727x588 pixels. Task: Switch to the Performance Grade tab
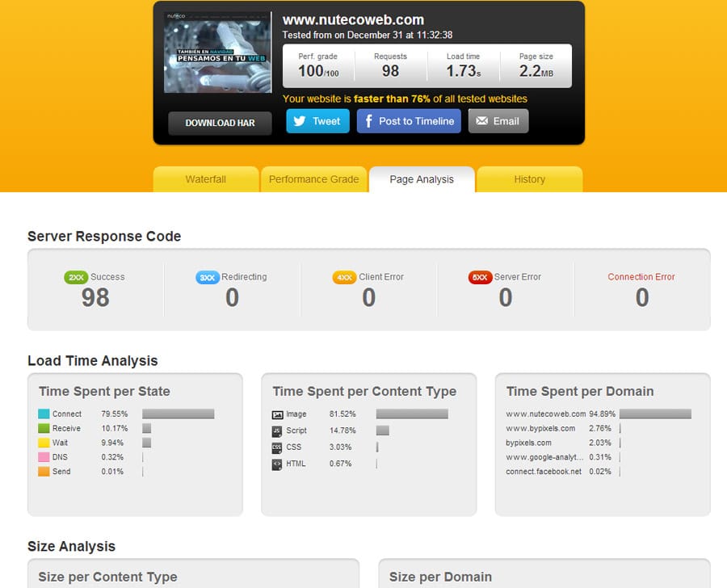click(314, 179)
